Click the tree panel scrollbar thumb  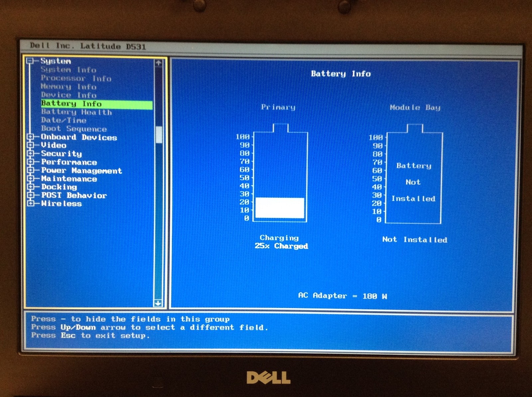coord(159,135)
